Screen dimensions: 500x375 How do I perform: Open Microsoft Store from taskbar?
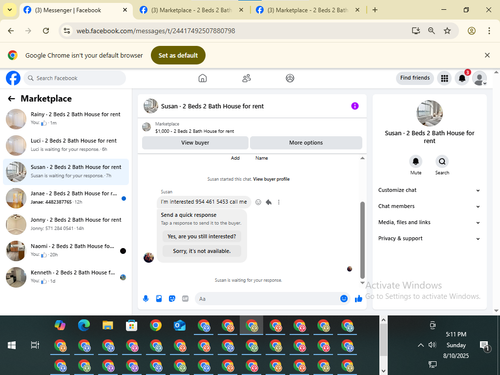tap(132, 325)
